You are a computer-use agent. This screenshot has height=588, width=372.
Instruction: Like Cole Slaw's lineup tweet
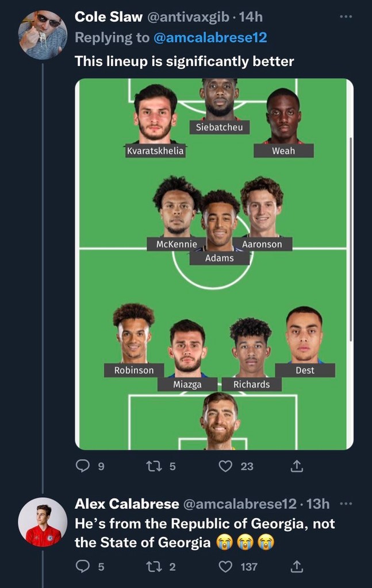(x=226, y=466)
